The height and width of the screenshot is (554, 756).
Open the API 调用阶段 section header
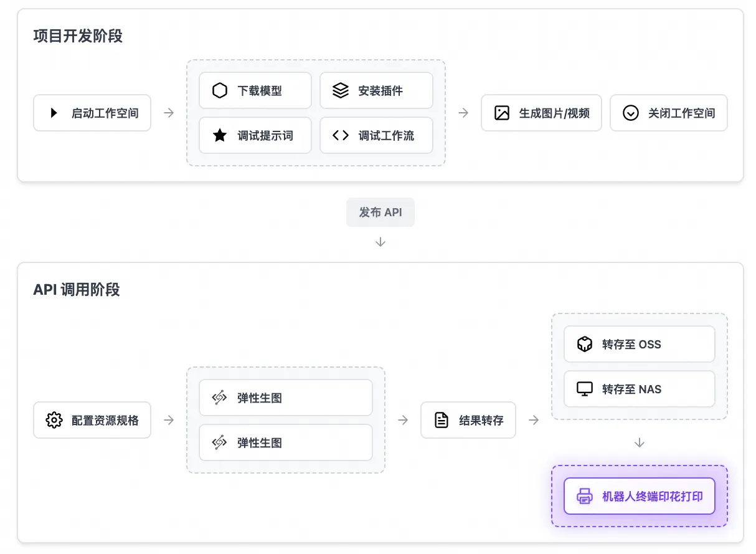(77, 289)
